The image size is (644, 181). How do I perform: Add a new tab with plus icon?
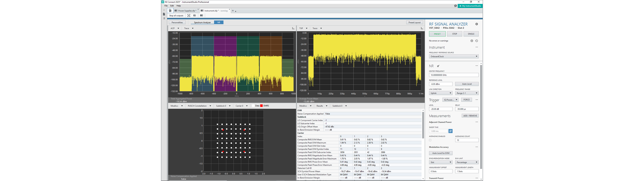pyautogui.click(x=233, y=11)
